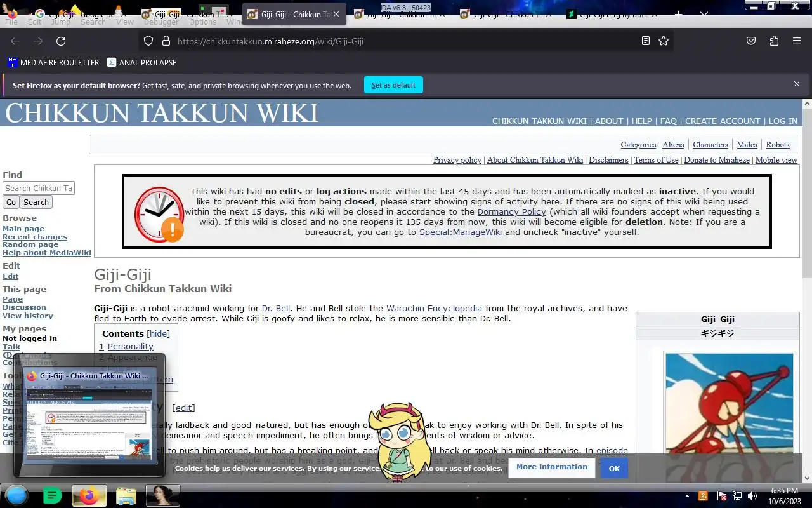The image size is (812, 508).
Task: Click the browser forward arrow
Action: pyautogui.click(x=38, y=41)
